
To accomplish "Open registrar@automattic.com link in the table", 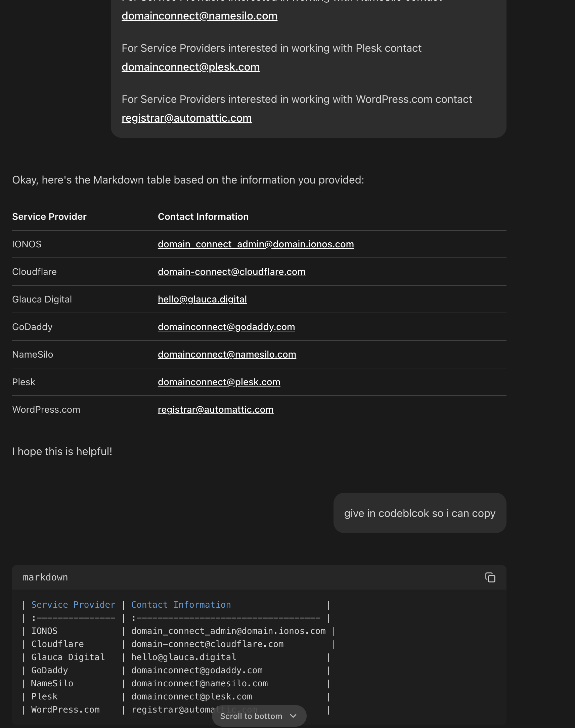I will 215,410.
